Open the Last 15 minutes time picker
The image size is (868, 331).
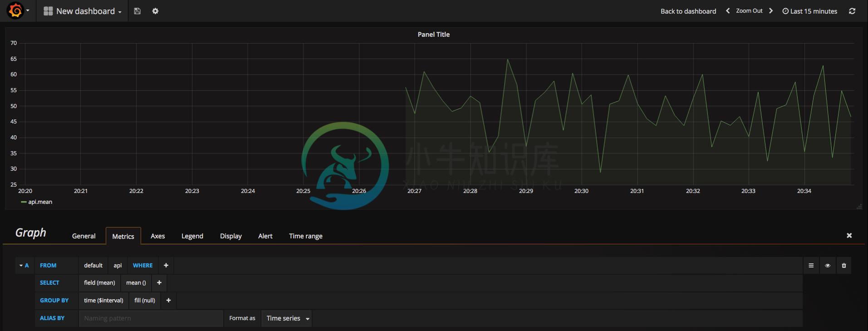[x=810, y=11]
